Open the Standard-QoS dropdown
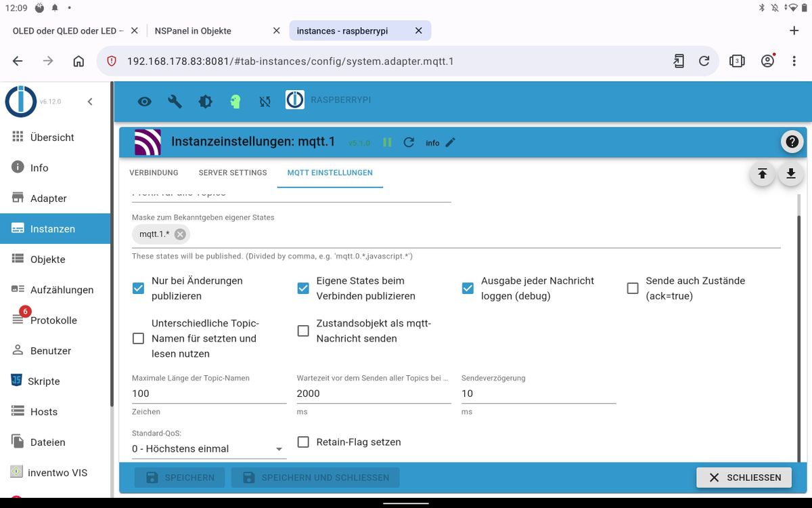Screen dimensions: 812x508 (209, 448)
